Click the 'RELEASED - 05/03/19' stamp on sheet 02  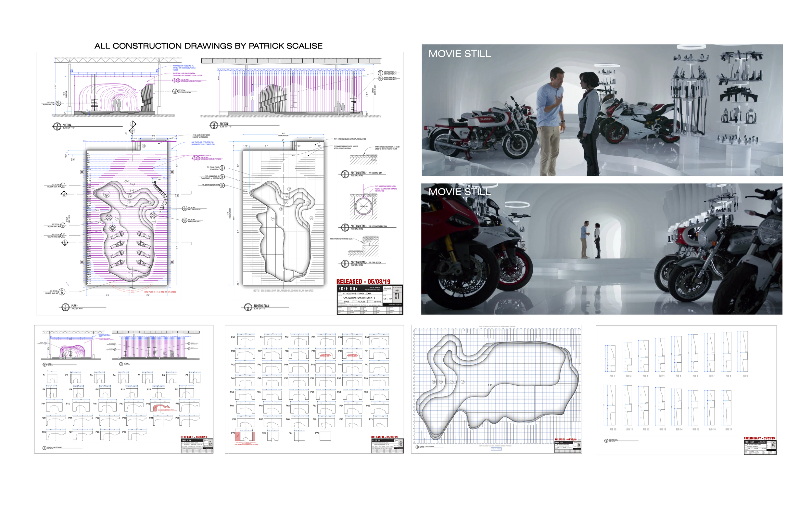click(x=194, y=437)
